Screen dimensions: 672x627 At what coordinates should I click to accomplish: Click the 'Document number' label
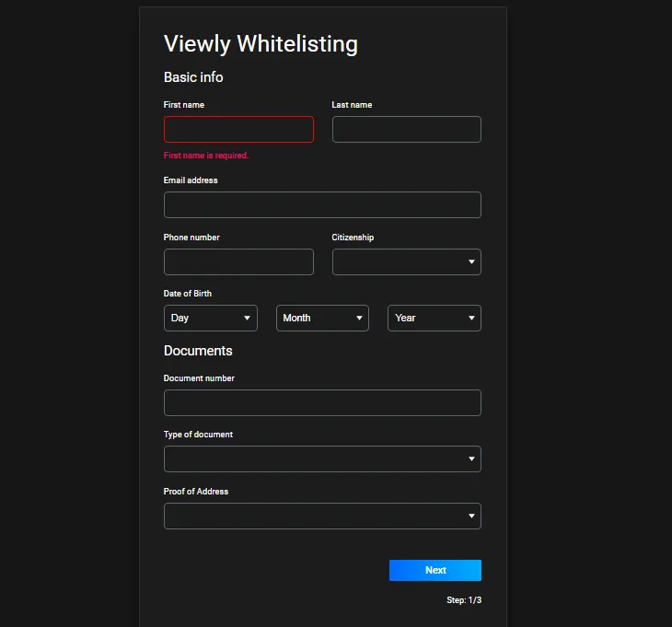click(x=199, y=378)
